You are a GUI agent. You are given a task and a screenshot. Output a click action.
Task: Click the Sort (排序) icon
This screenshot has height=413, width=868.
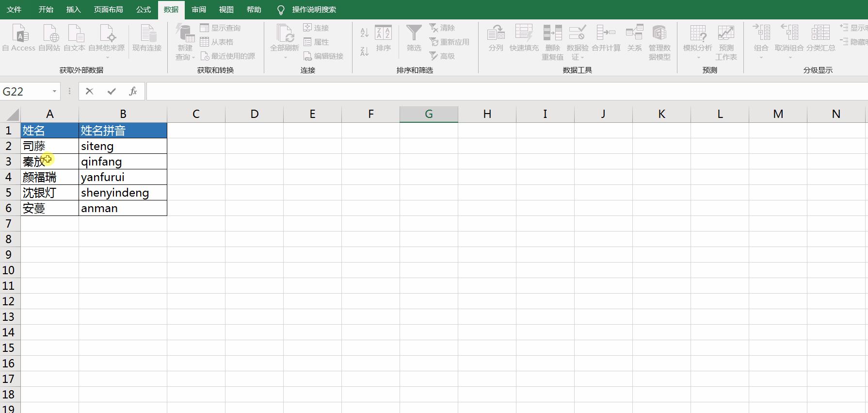383,34
